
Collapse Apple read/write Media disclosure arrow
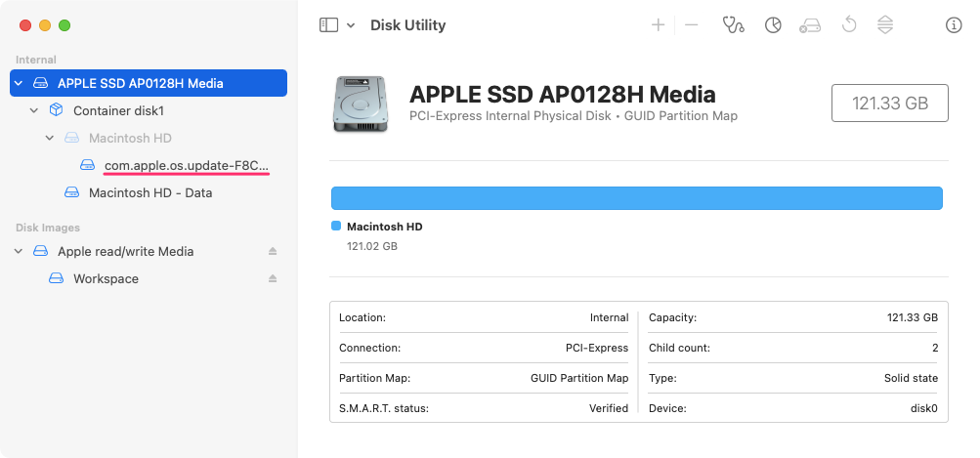[19, 252]
